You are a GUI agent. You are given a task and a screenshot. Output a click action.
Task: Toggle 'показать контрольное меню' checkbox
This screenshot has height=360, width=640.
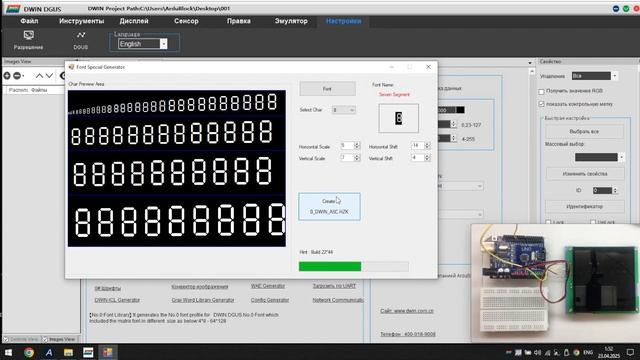tap(542, 104)
